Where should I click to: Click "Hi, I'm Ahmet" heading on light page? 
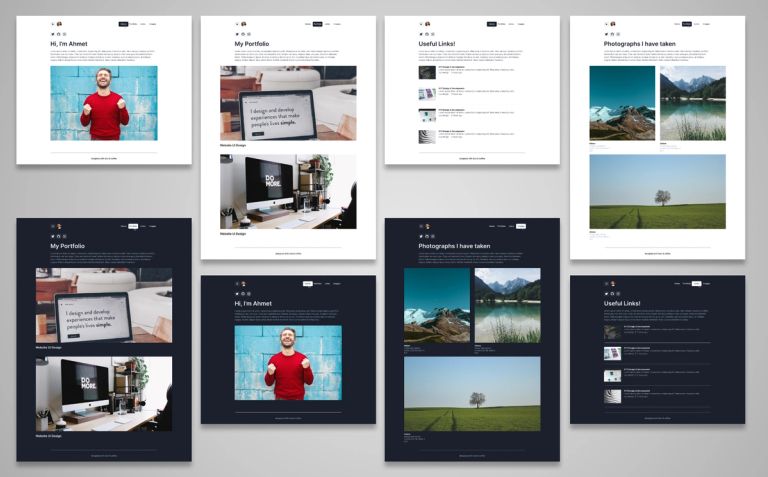(x=69, y=44)
